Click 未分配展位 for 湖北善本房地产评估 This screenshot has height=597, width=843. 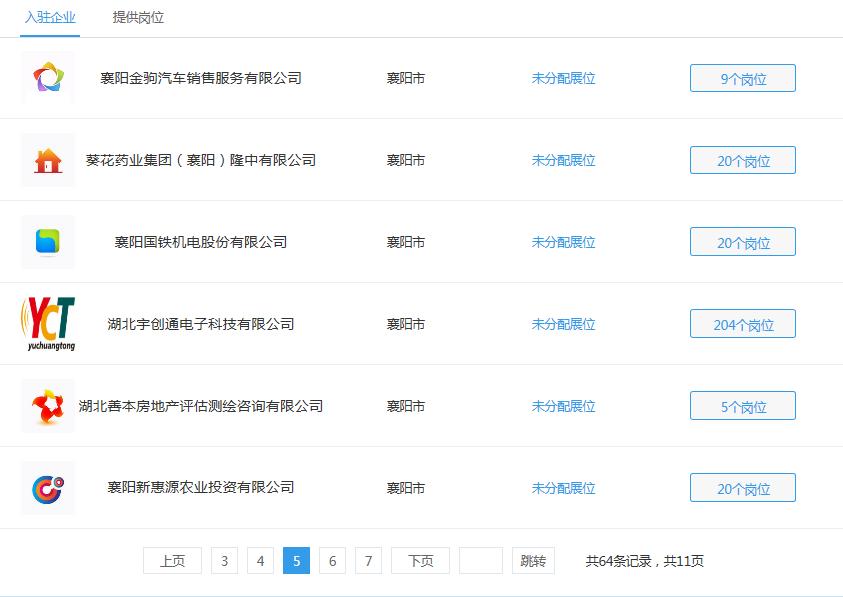pos(563,406)
